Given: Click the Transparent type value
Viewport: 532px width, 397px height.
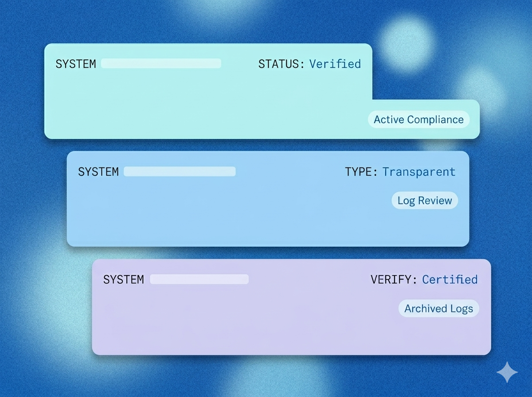Looking at the screenshot, I should (x=419, y=172).
